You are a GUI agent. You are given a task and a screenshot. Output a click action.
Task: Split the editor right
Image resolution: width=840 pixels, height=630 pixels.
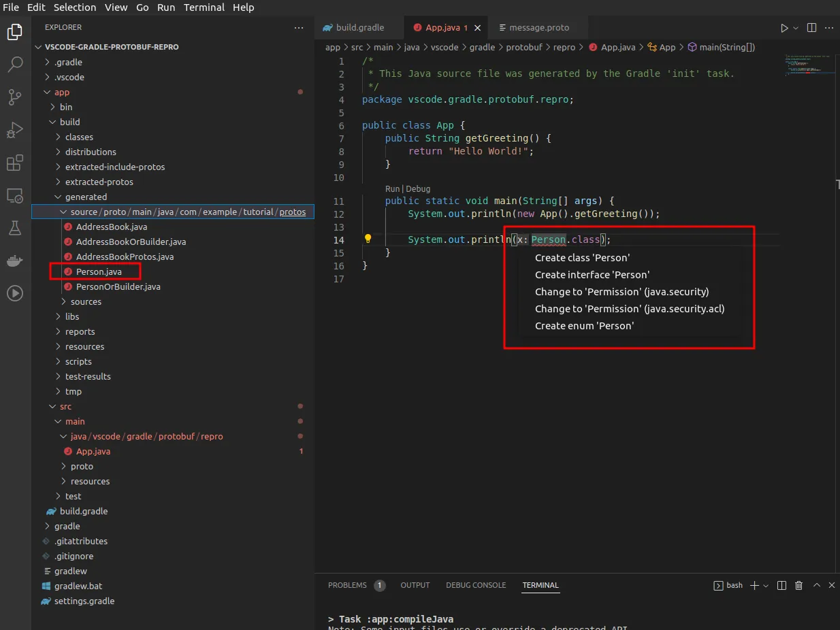click(x=811, y=28)
